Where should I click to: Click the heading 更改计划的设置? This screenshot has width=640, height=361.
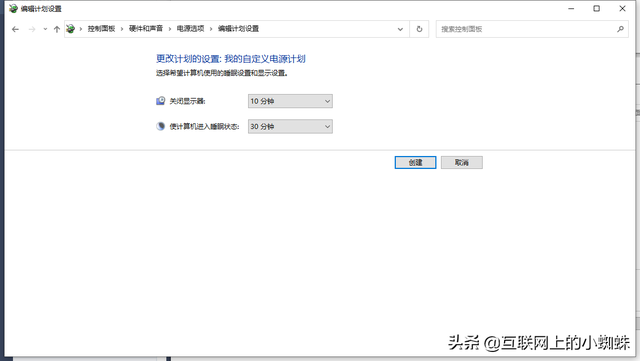coord(231,59)
